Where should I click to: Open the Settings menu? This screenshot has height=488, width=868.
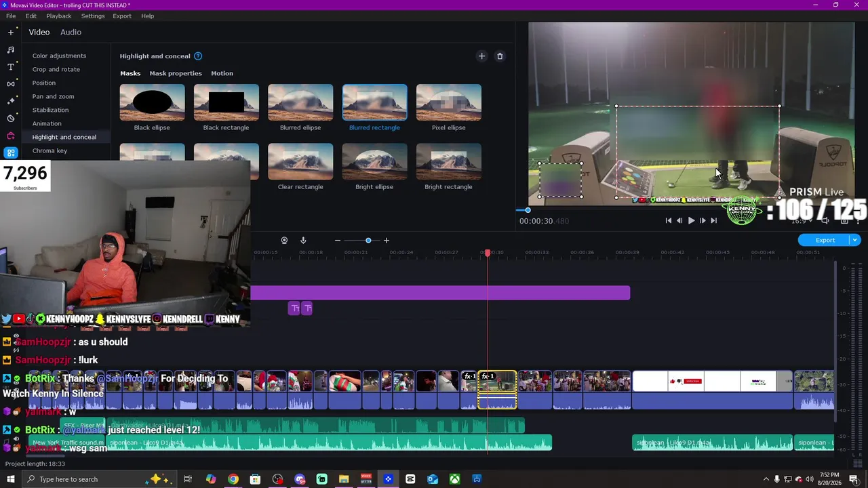point(93,16)
